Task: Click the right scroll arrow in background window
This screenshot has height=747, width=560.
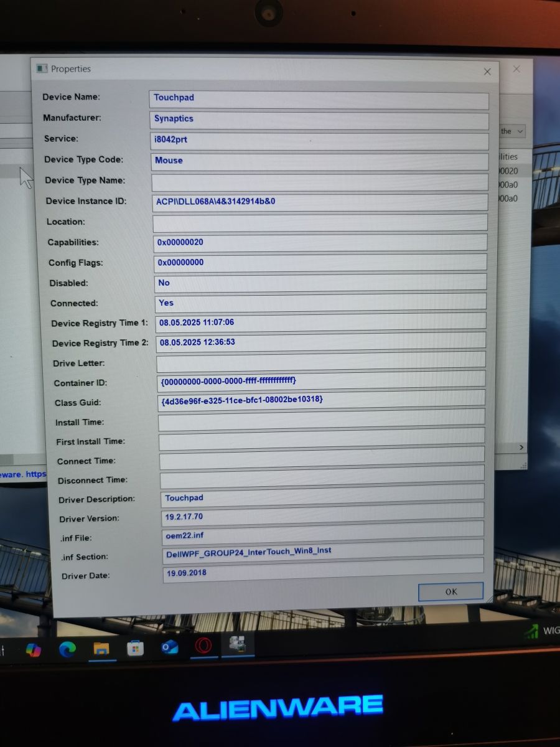Action: point(521,448)
